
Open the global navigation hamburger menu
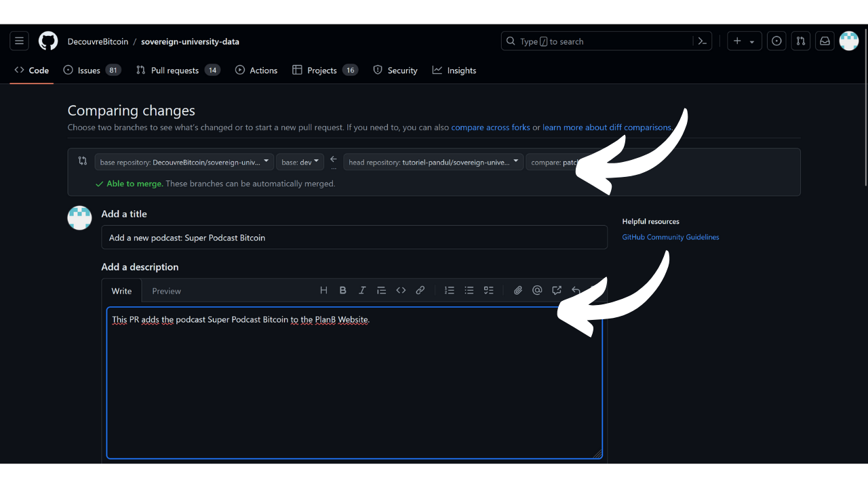pos(19,41)
